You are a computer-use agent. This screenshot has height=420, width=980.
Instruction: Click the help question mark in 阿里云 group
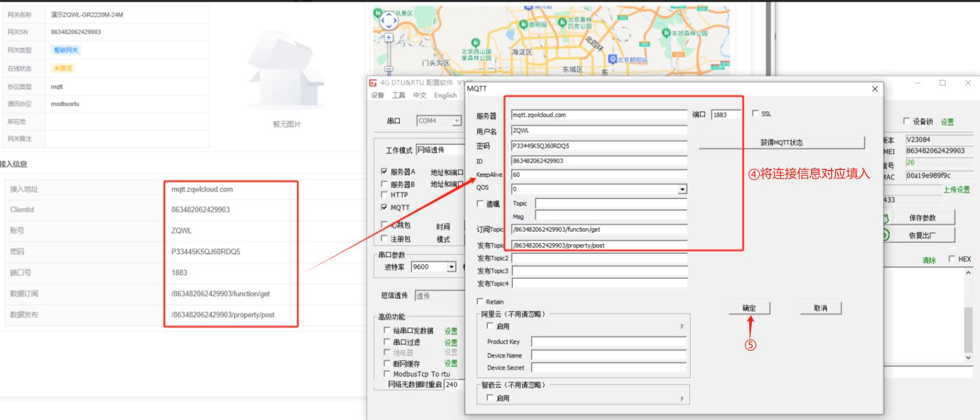click(x=682, y=327)
